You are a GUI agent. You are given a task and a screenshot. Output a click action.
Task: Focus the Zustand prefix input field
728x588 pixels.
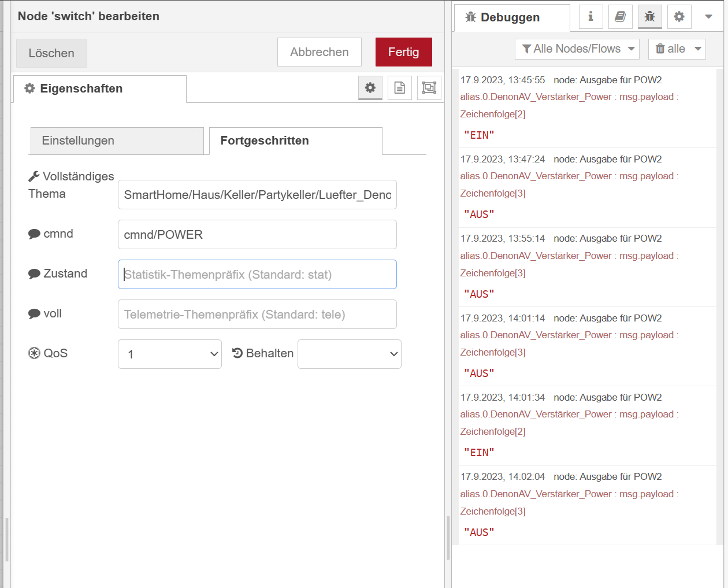pyautogui.click(x=257, y=275)
